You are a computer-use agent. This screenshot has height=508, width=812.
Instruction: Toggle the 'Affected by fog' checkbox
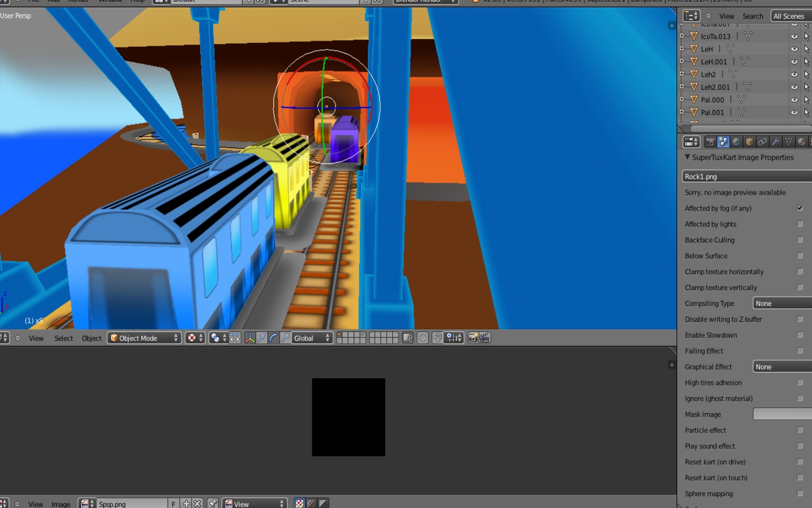(800, 208)
